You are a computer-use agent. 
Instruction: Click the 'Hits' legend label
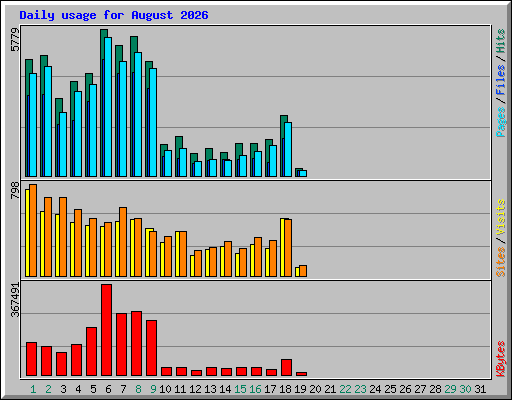(501, 41)
